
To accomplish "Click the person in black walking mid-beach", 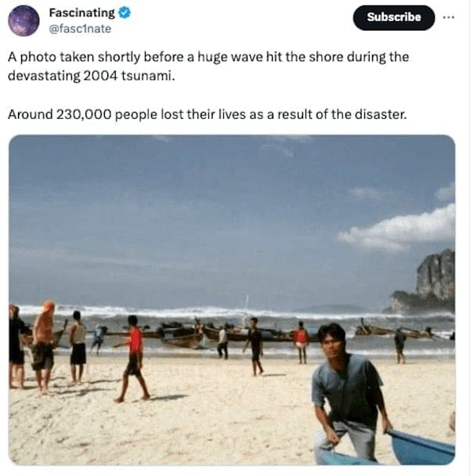I will pyautogui.click(x=254, y=344).
